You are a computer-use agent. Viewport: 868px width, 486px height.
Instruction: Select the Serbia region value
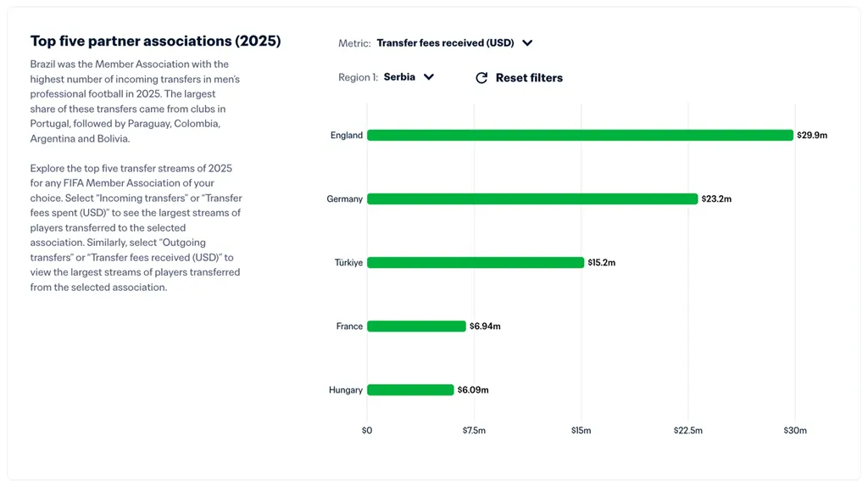pyautogui.click(x=399, y=77)
